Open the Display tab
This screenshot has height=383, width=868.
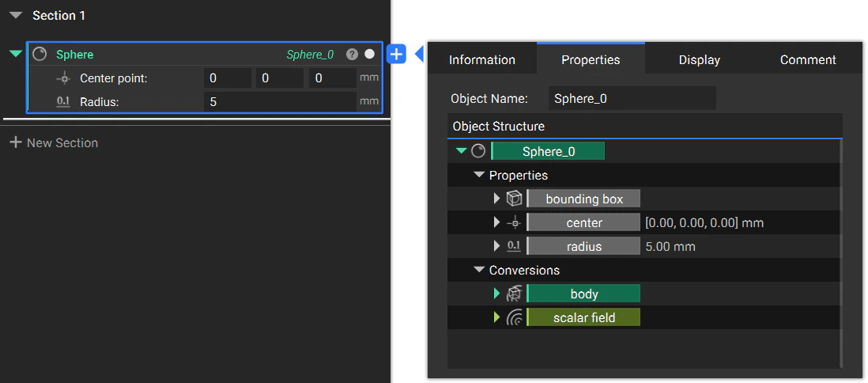(699, 59)
